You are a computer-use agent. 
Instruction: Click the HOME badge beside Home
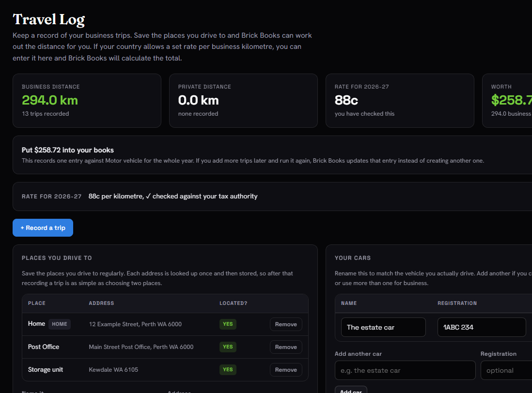[x=60, y=324]
